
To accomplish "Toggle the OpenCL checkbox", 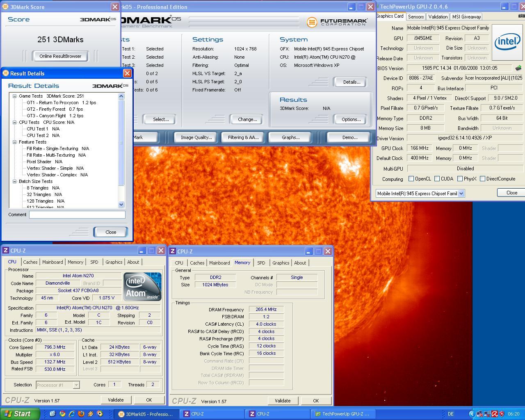I will [x=411, y=178].
